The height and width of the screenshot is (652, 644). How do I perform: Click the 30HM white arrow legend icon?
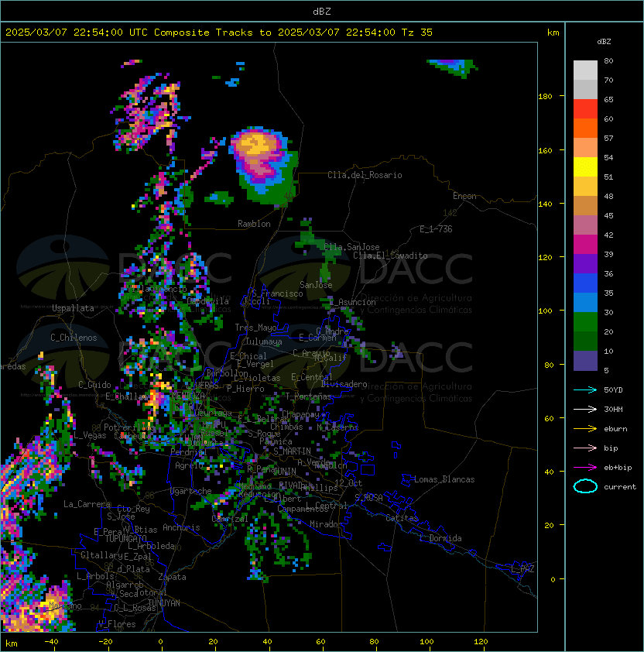[x=585, y=409]
